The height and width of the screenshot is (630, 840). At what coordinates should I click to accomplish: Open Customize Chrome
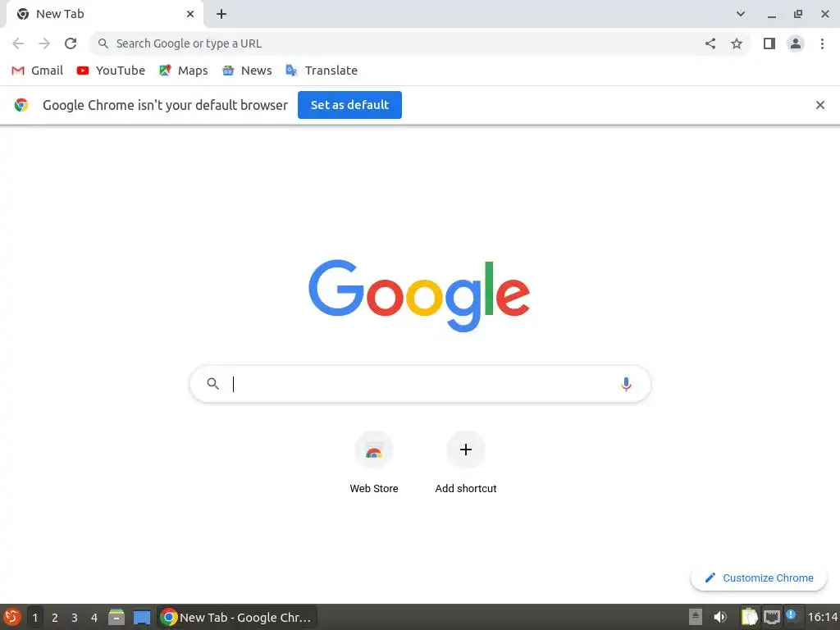[x=759, y=578]
